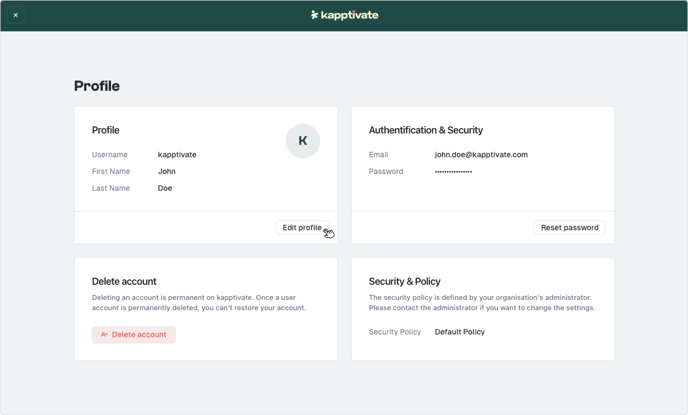The height and width of the screenshot is (415, 688).
Task: Click the user icon inside Delete account button
Action: [x=104, y=335]
